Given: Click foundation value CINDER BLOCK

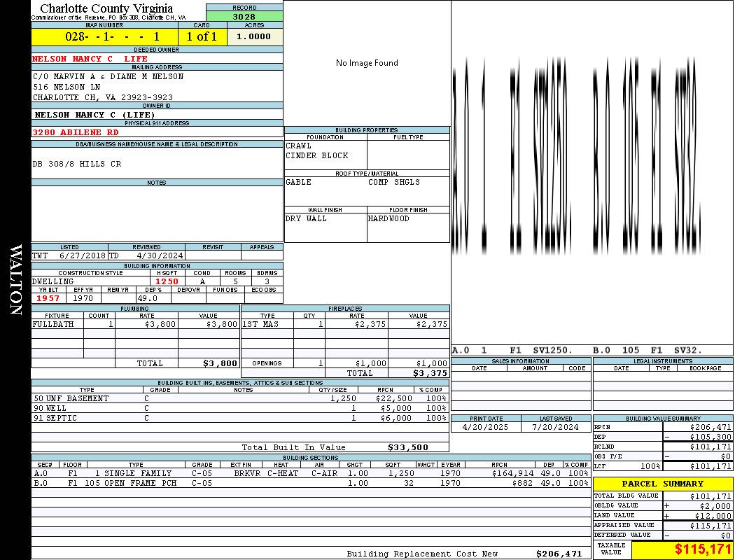Looking at the screenshot, I should [x=317, y=155].
